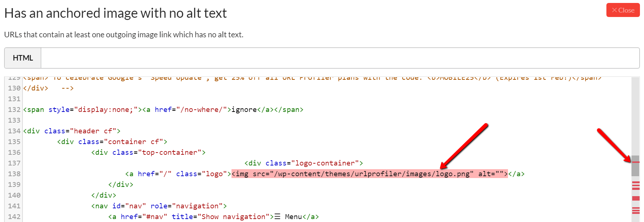644x222 pixels.
Task: Click the red marker inside scrollbar thumb
Action: [636, 162]
